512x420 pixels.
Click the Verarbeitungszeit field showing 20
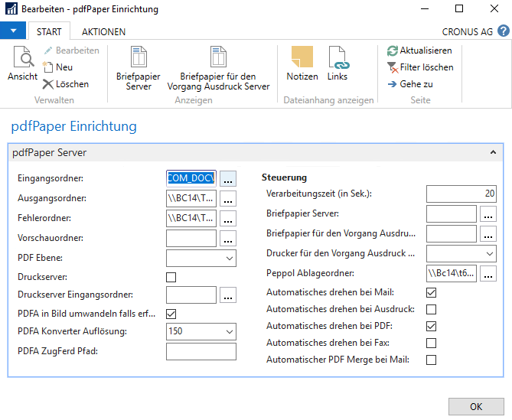click(x=461, y=194)
